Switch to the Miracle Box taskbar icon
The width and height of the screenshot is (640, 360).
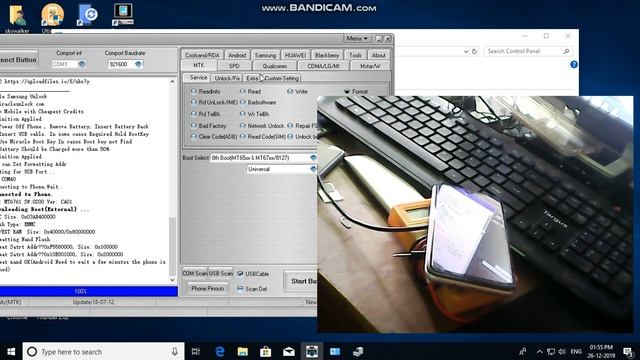click(x=312, y=351)
